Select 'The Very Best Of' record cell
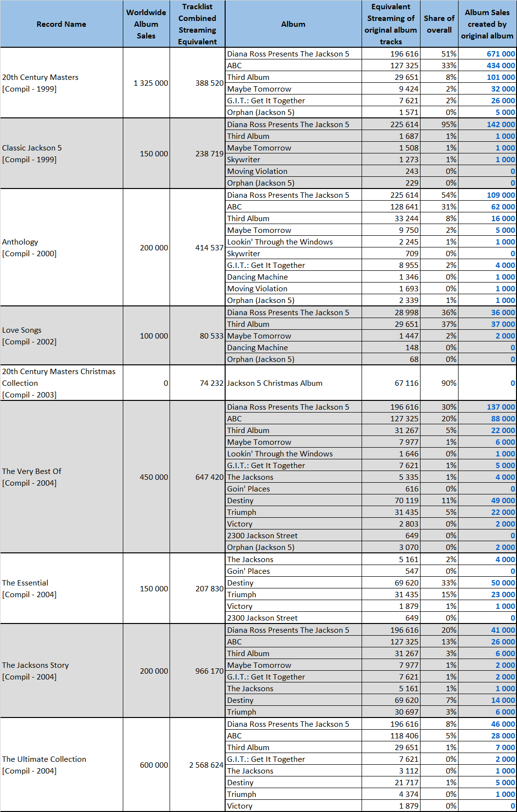 tap(61, 477)
